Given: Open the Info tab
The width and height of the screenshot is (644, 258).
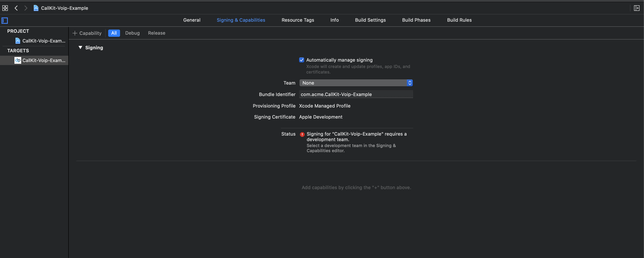Looking at the screenshot, I should pyautogui.click(x=334, y=20).
